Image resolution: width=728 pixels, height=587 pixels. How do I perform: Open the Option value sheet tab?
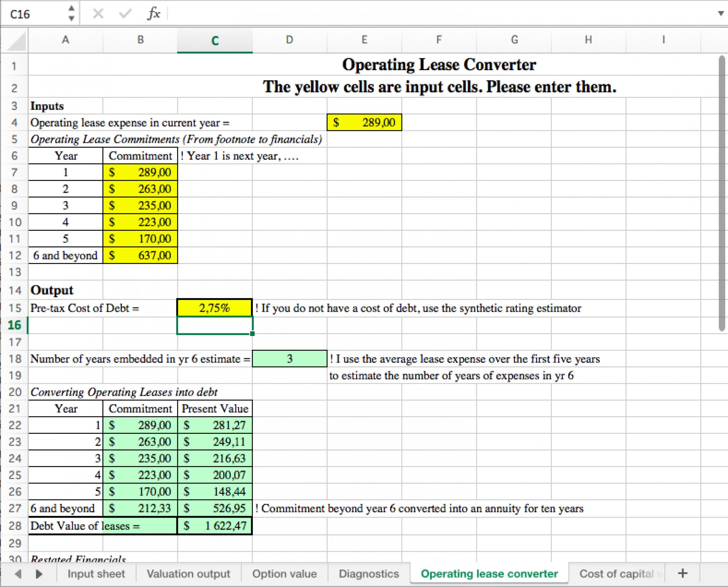click(x=284, y=574)
